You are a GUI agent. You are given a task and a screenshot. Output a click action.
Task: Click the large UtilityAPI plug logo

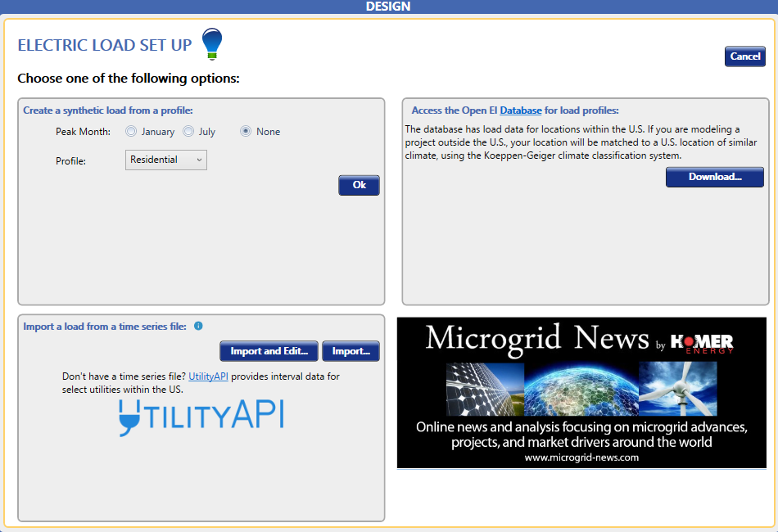(201, 416)
